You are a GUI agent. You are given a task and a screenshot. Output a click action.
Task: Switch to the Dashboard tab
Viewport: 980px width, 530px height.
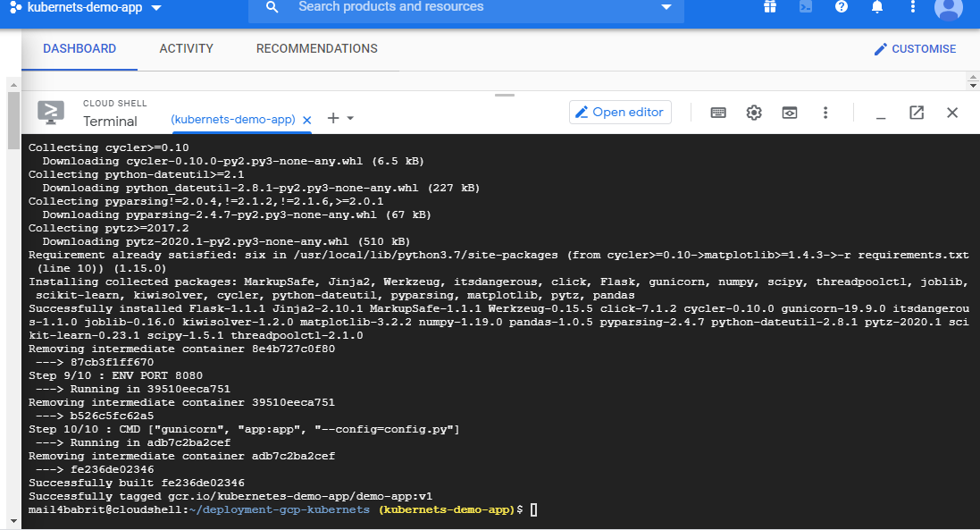80,49
